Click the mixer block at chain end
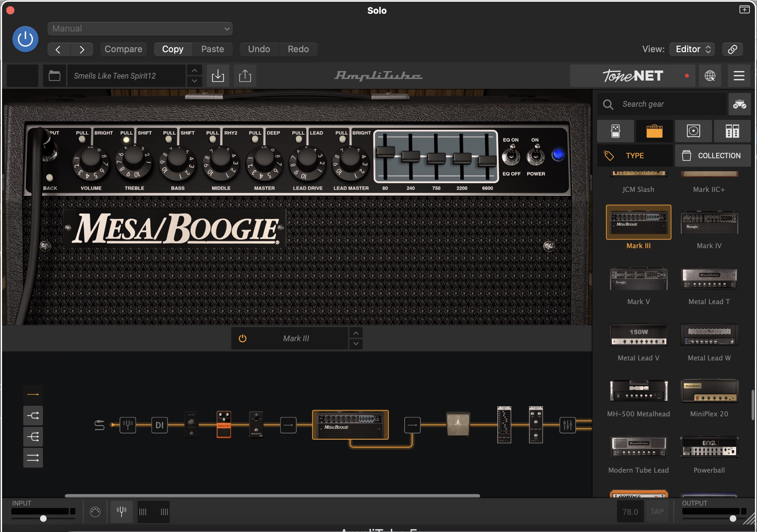This screenshot has width=757, height=532. 567,425
